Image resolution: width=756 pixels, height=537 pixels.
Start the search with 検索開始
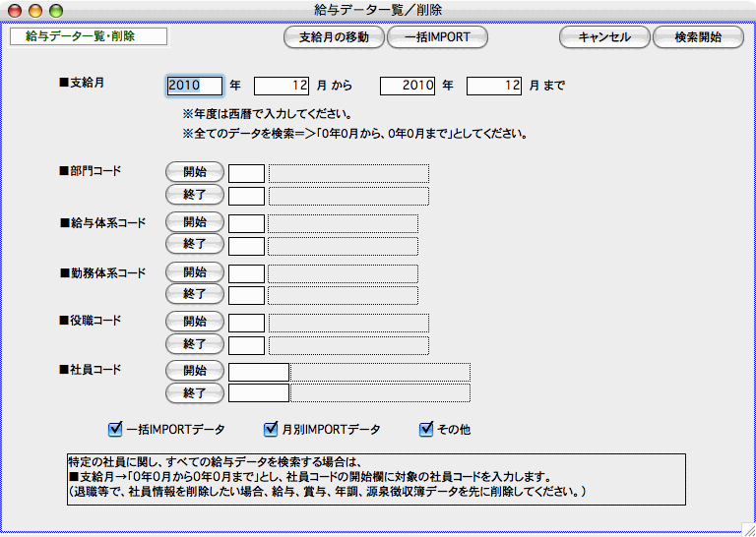698,37
